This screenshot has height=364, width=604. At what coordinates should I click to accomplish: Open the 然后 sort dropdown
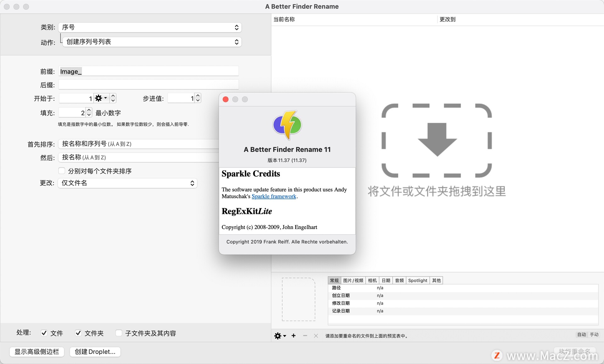[x=138, y=157]
